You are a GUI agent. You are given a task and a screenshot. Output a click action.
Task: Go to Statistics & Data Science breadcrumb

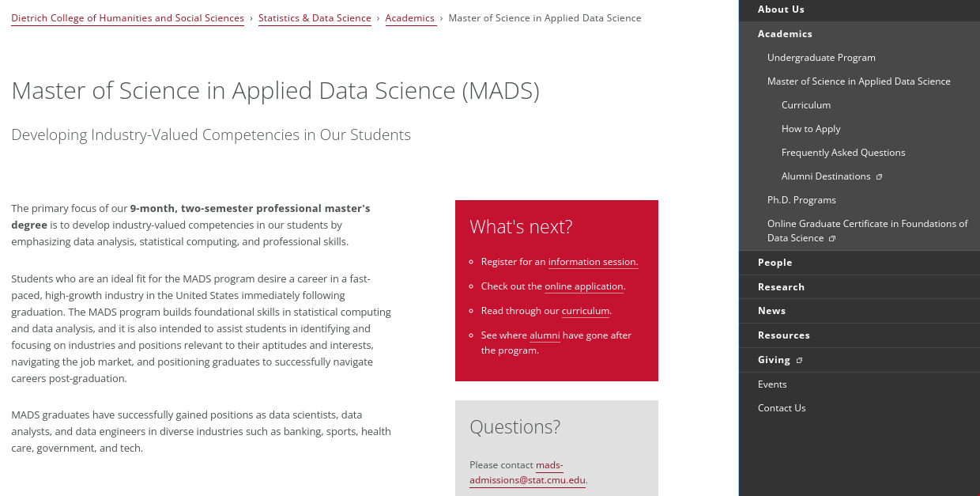(315, 18)
